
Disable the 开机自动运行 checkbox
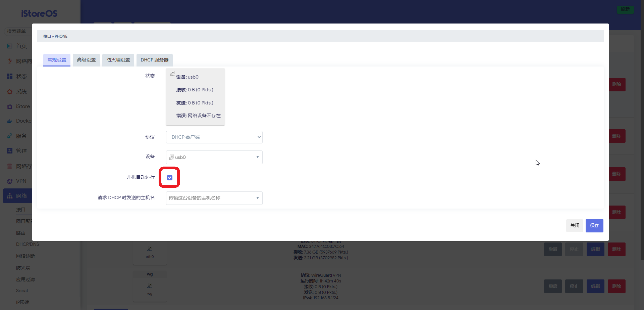(169, 177)
